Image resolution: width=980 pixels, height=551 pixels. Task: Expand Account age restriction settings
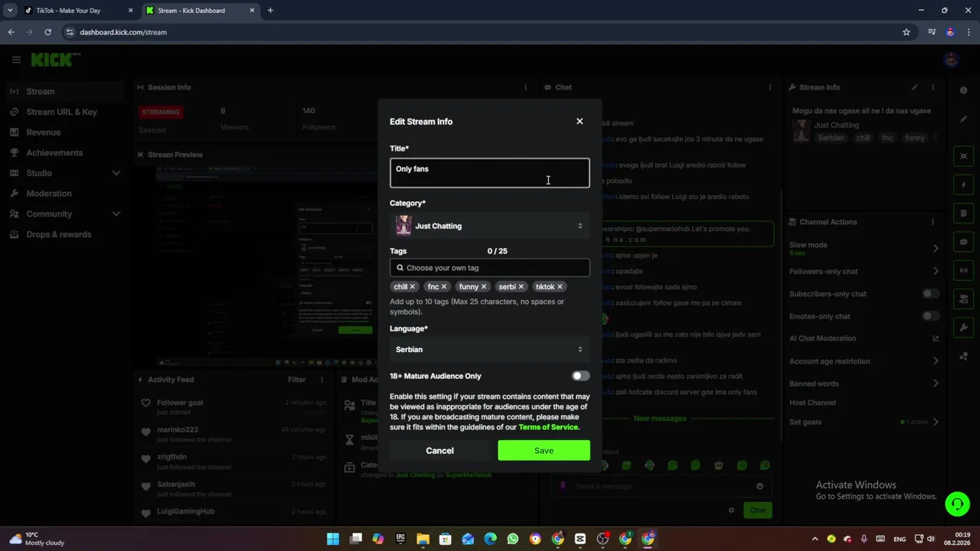click(936, 361)
